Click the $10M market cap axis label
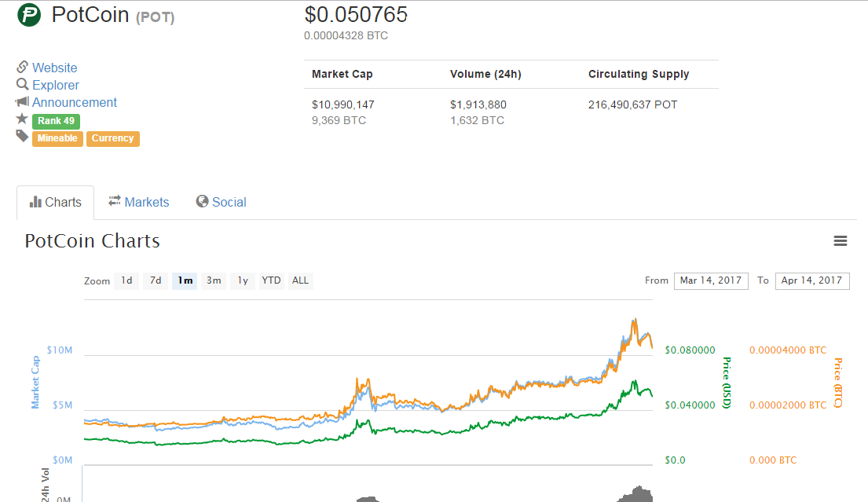The height and width of the screenshot is (502, 868). tap(60, 350)
